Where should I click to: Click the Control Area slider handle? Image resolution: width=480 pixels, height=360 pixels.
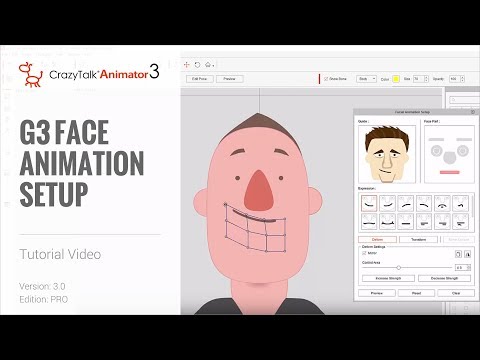click(x=398, y=268)
